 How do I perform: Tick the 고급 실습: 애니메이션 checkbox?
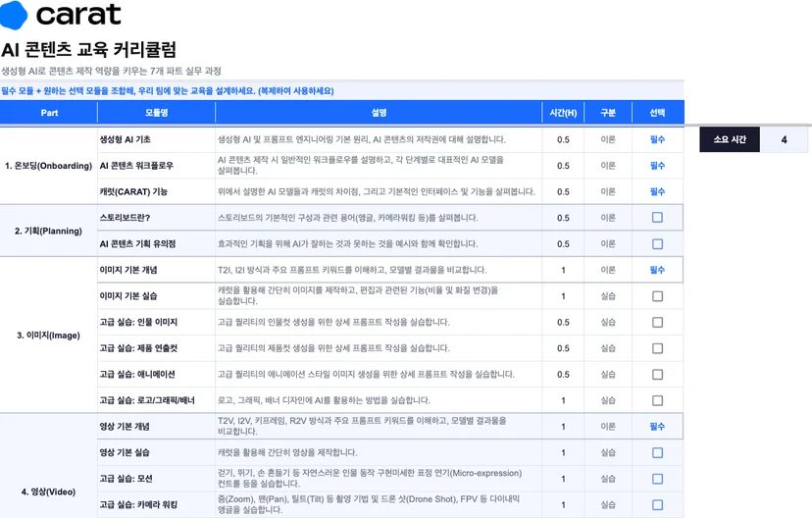(x=657, y=375)
